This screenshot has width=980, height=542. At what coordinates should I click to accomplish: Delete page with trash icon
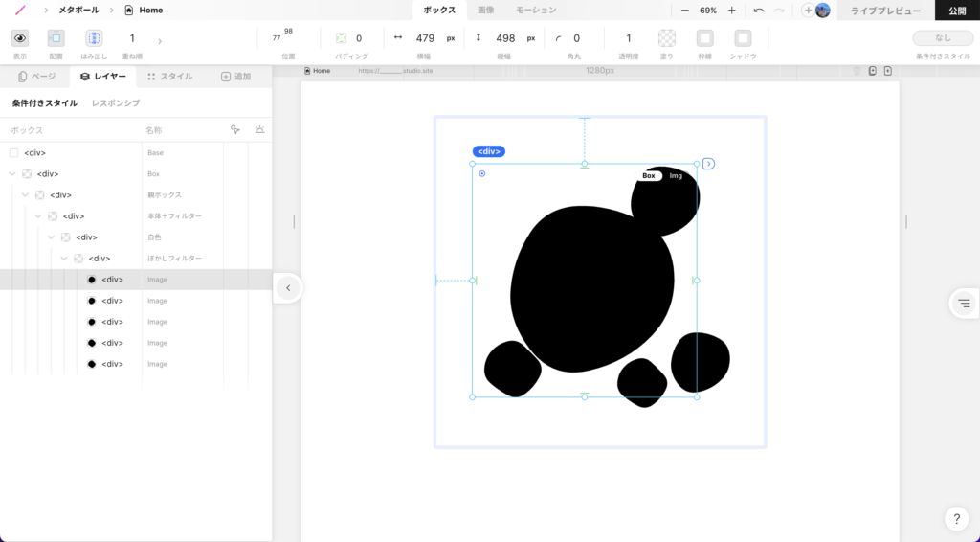click(857, 71)
